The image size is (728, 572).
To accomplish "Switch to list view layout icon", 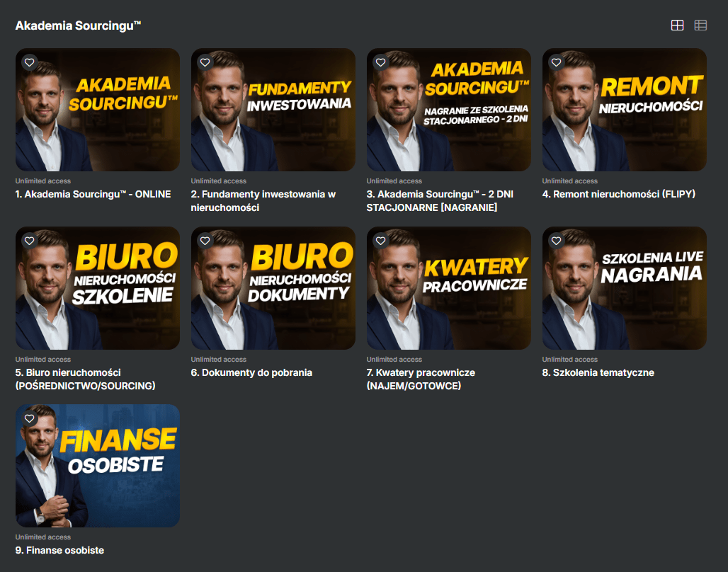I will click(x=700, y=25).
